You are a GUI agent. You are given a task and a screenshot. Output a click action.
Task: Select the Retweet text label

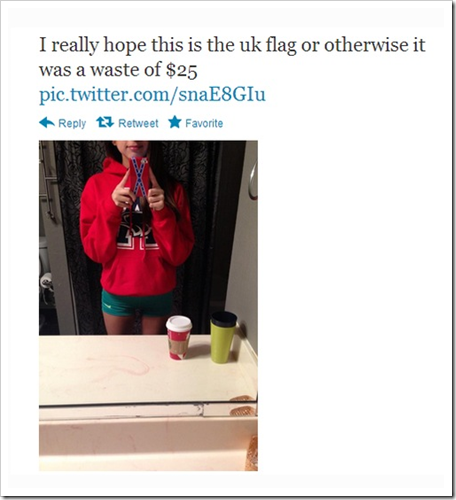point(138,123)
